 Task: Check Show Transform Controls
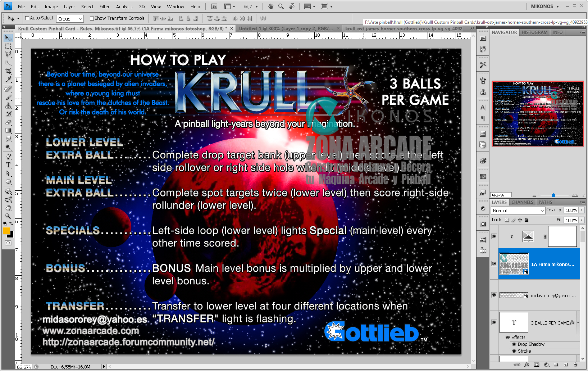click(92, 18)
